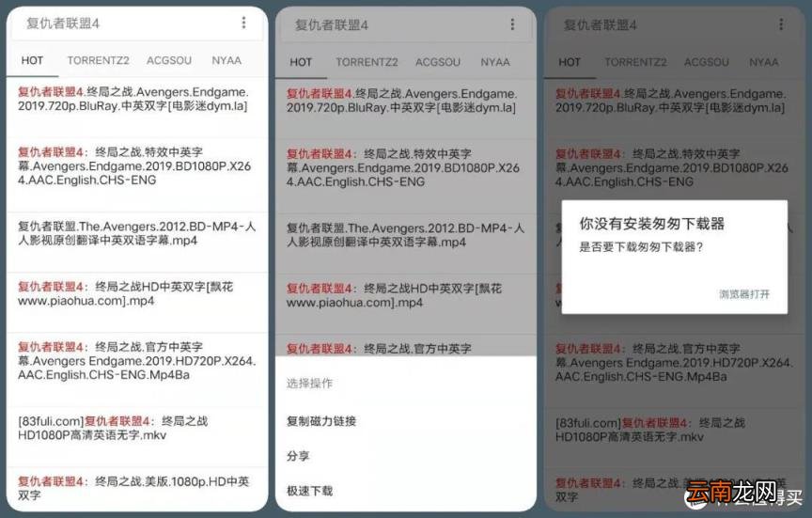Screen dimensions: 812x518
Task: Choose 极速下载 in the action sheet
Action: pyautogui.click(x=310, y=491)
